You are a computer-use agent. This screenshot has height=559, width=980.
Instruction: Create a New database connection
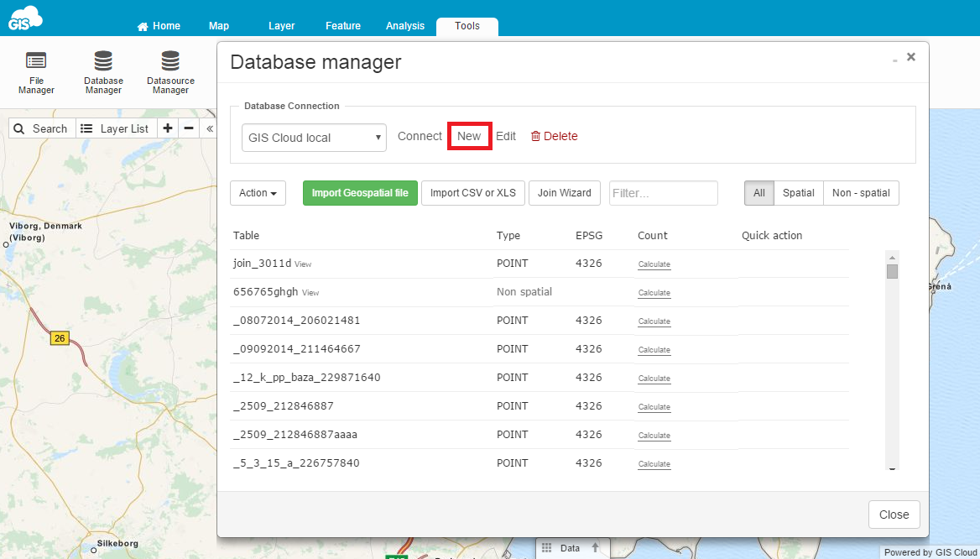[x=469, y=136]
